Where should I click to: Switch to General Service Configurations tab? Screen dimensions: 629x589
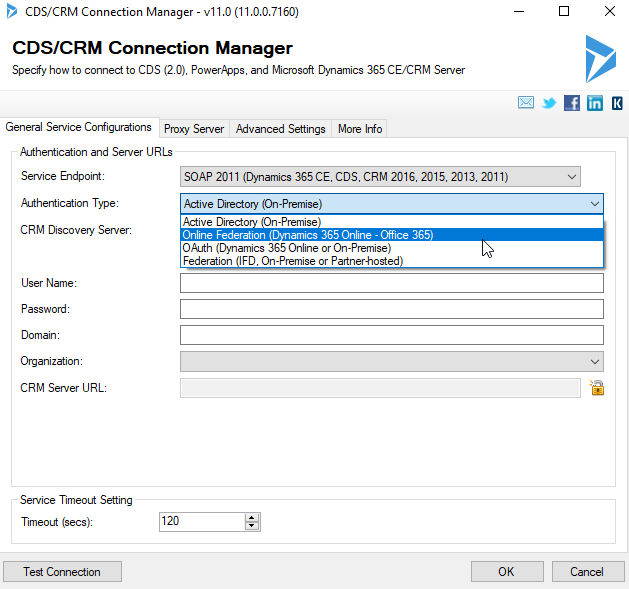(x=79, y=127)
